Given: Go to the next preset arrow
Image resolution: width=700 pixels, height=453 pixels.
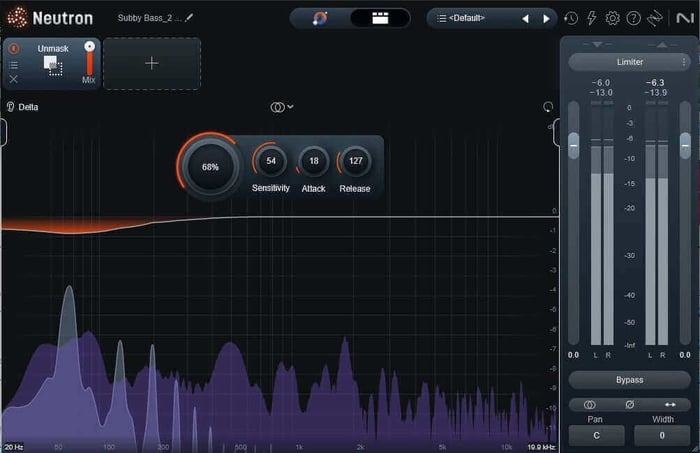Looking at the screenshot, I should click(x=546, y=19).
